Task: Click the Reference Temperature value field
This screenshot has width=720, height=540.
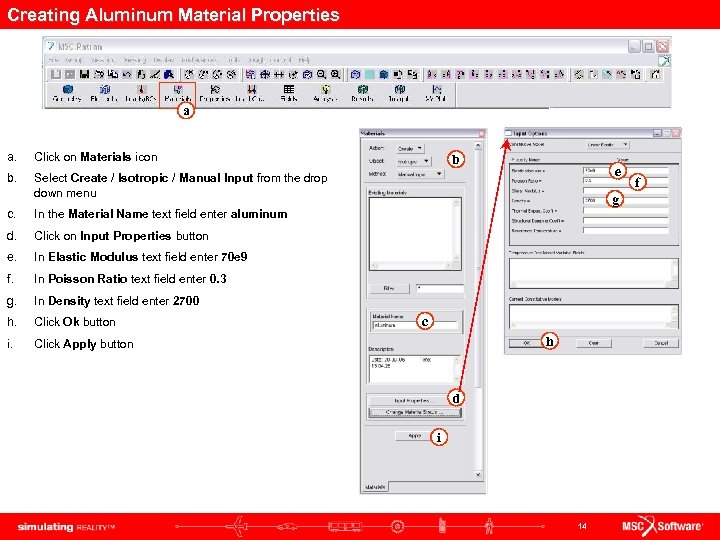Action: (x=626, y=231)
